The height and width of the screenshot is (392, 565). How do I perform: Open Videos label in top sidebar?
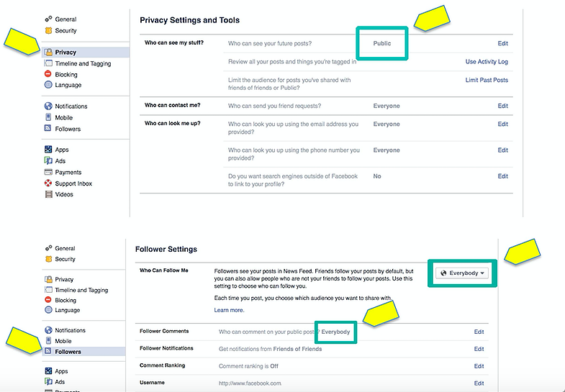pyautogui.click(x=64, y=194)
